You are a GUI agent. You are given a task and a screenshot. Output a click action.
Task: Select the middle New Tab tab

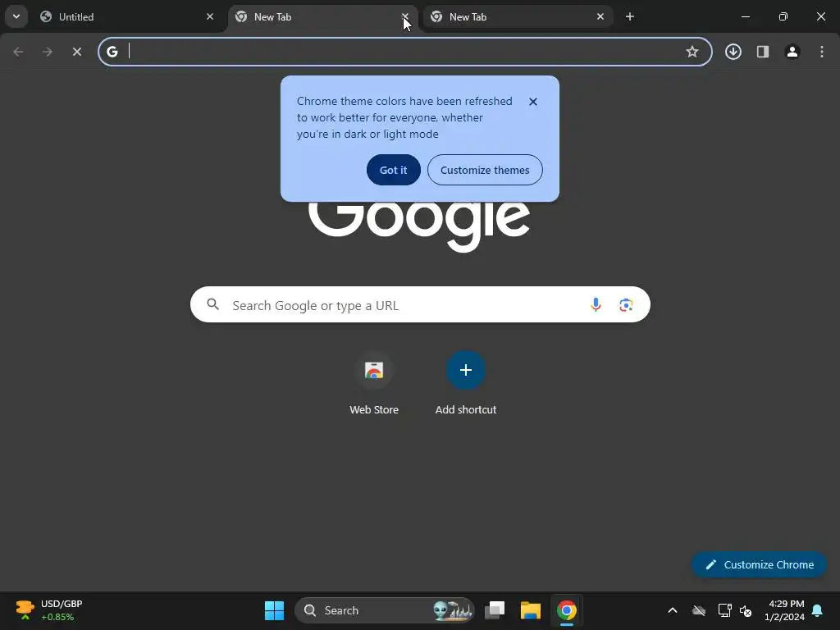323,16
